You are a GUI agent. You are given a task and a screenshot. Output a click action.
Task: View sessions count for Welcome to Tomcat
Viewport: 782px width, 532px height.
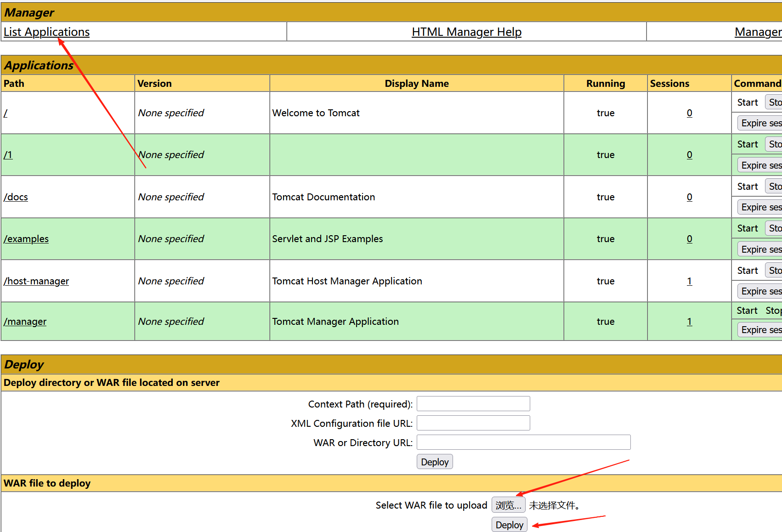pos(689,113)
